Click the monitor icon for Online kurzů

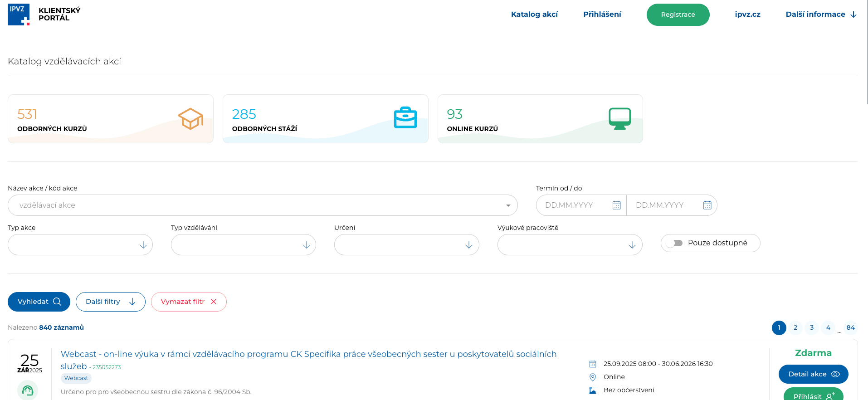click(x=619, y=118)
